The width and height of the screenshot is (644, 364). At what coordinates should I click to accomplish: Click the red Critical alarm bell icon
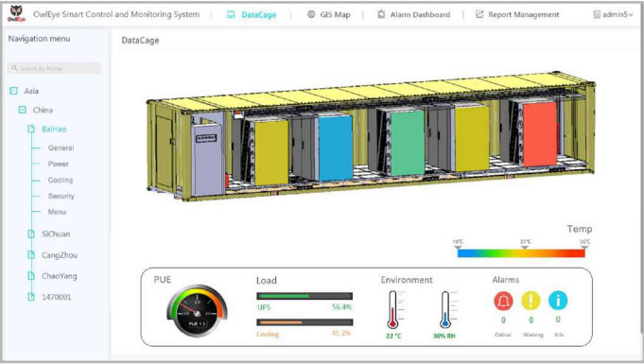[x=503, y=301]
